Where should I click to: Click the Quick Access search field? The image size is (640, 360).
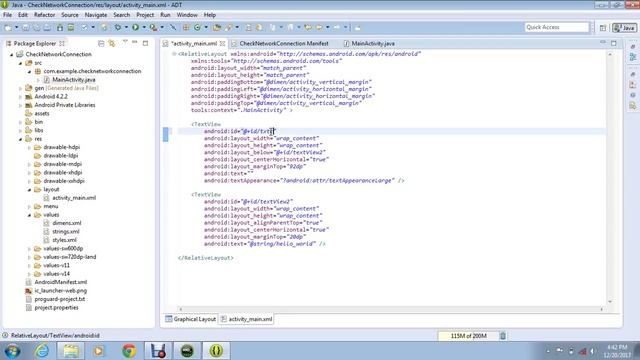pos(557,27)
